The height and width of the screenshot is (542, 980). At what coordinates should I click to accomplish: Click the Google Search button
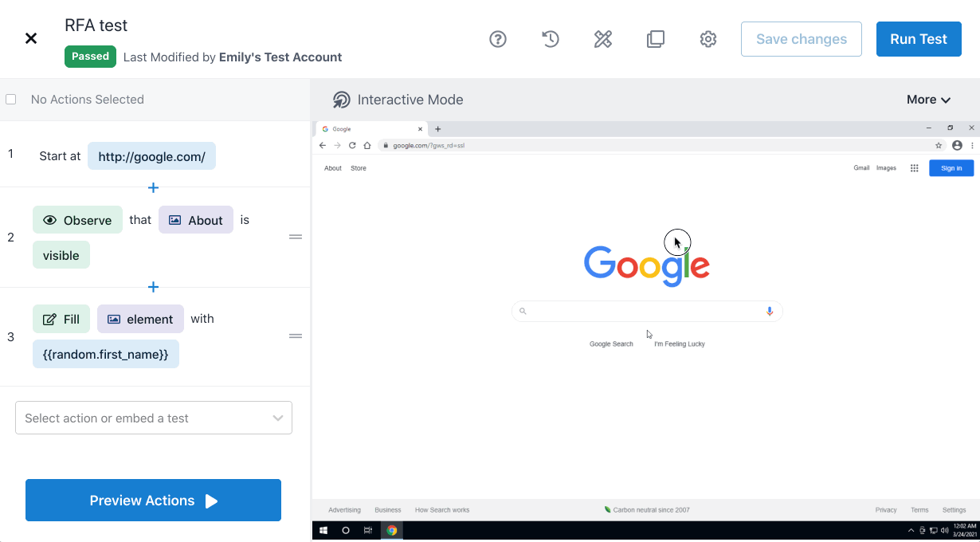(611, 344)
